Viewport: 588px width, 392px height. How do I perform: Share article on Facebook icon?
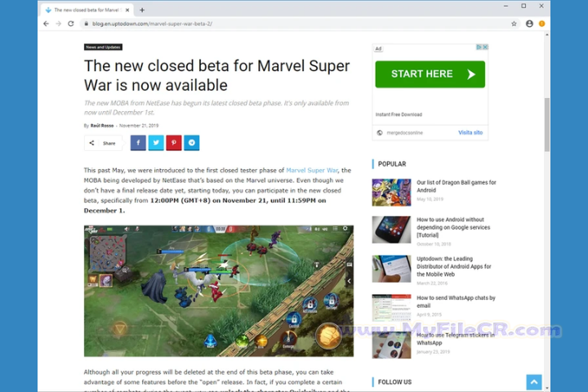tap(138, 143)
